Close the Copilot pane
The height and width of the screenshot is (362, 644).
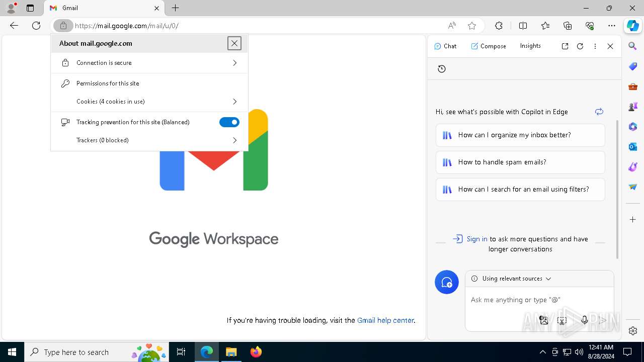point(610,46)
